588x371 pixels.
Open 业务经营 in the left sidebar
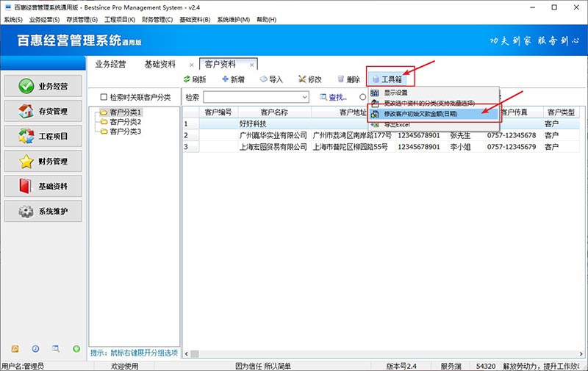pyautogui.click(x=43, y=86)
